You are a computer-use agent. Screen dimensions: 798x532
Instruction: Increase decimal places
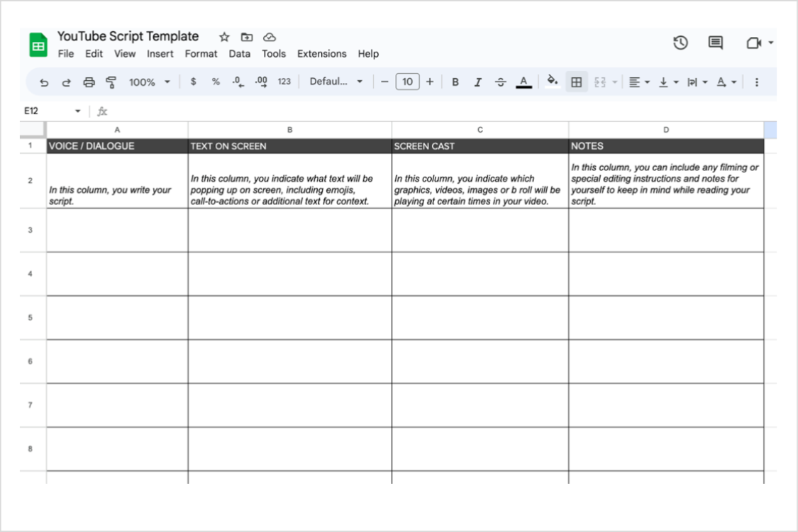[x=261, y=82]
